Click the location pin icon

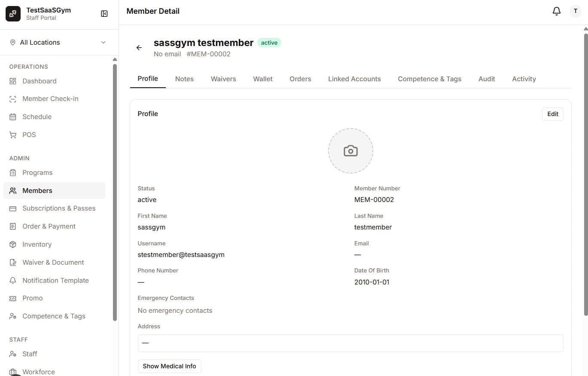click(x=12, y=43)
